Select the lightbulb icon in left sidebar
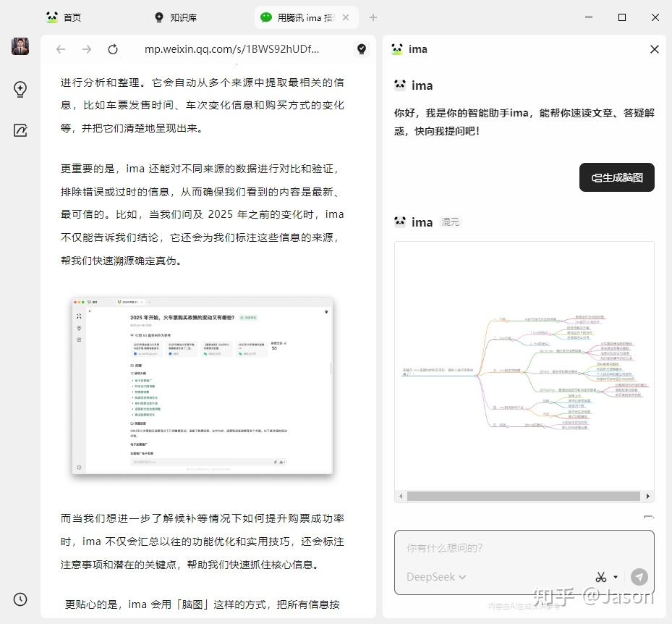This screenshot has height=624, width=672. point(20,89)
